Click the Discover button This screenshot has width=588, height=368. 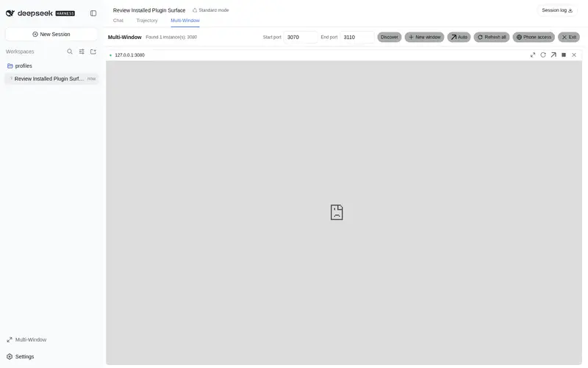(x=390, y=38)
